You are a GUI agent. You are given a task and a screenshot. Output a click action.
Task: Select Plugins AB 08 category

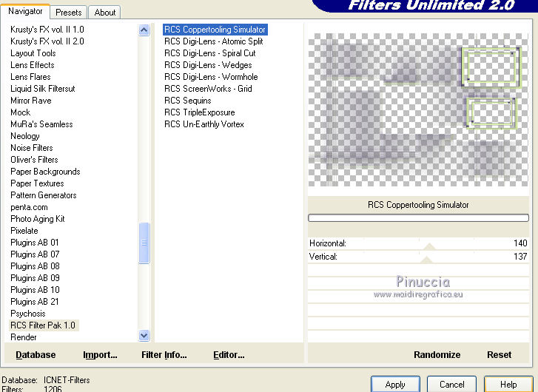[35, 266]
